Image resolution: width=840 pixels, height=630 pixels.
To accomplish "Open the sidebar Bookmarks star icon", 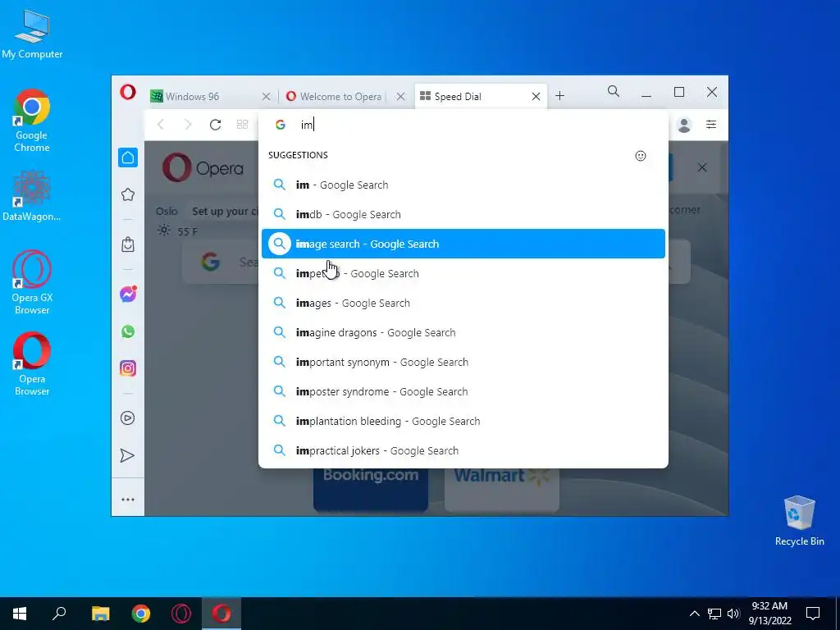I will pos(127,194).
